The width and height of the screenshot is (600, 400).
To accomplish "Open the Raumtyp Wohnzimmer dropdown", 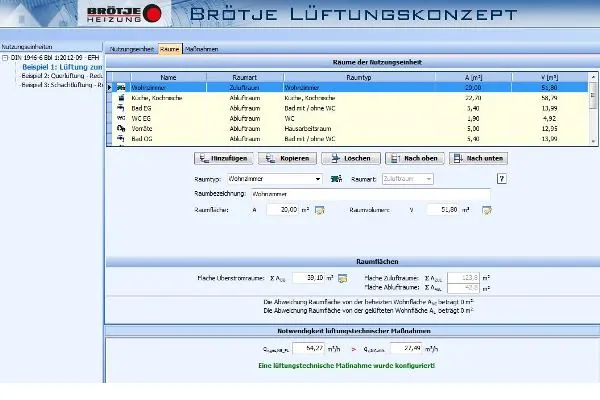I will click(275, 179).
